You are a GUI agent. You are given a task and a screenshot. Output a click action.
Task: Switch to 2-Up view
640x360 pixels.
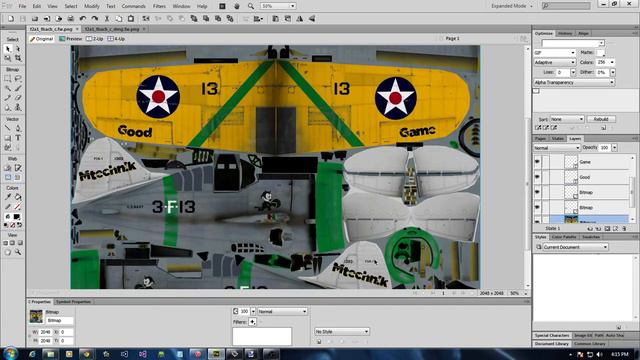pos(95,39)
